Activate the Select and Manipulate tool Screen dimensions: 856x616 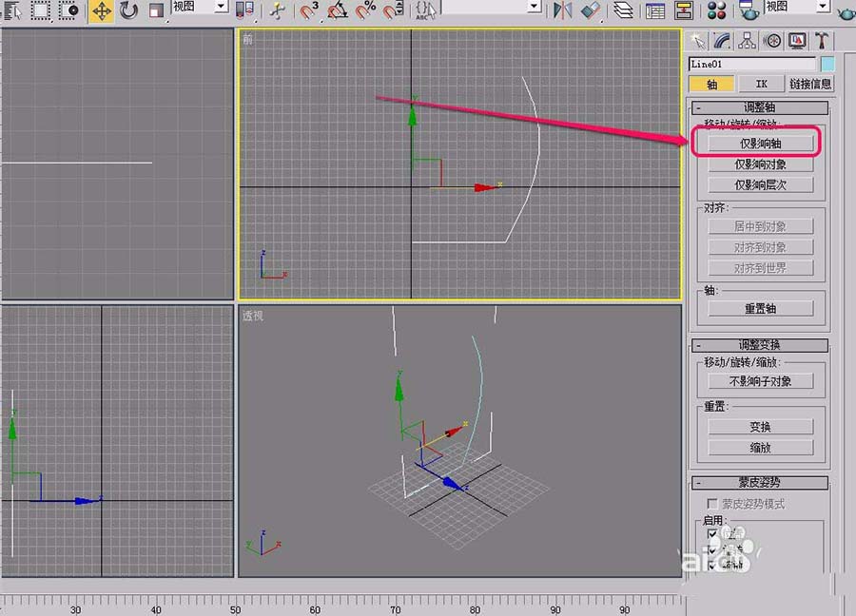coord(278,10)
